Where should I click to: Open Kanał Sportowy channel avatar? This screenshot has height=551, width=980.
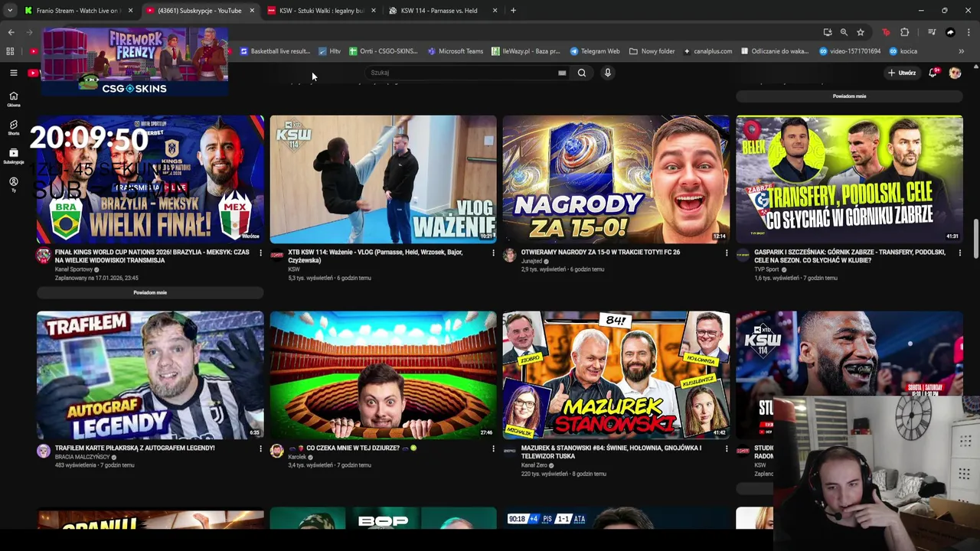(x=44, y=256)
